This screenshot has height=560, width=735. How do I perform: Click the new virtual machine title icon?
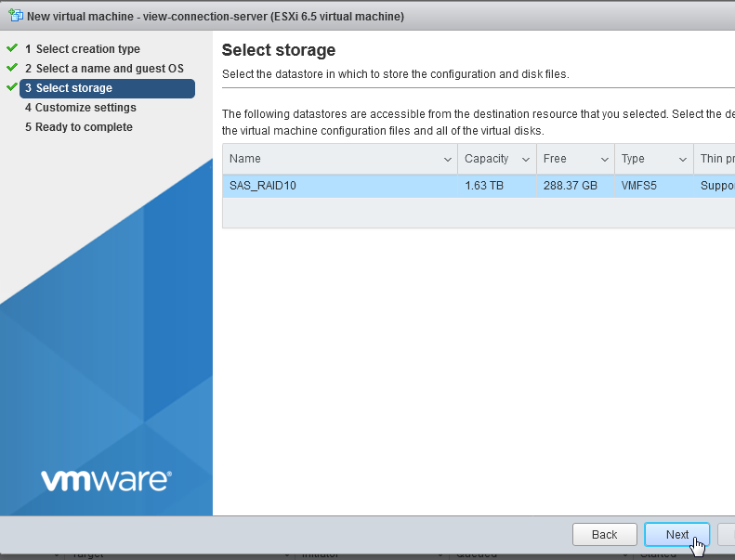pos(16,16)
